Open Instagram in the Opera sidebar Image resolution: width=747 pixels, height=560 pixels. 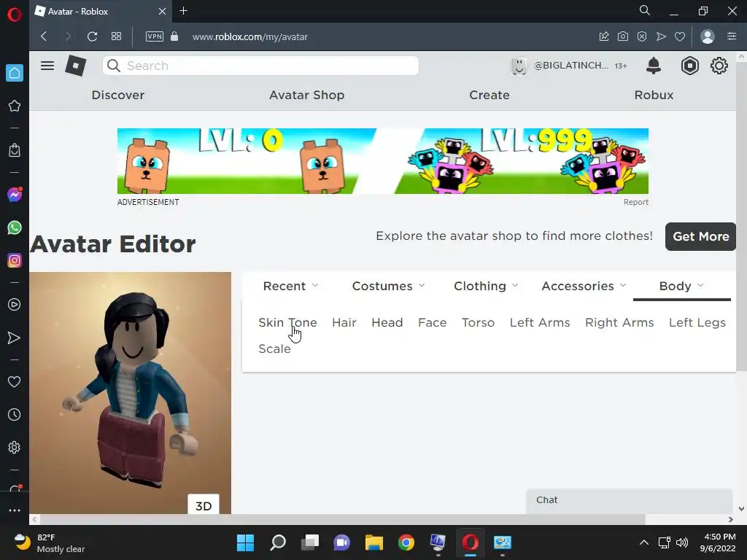15,260
